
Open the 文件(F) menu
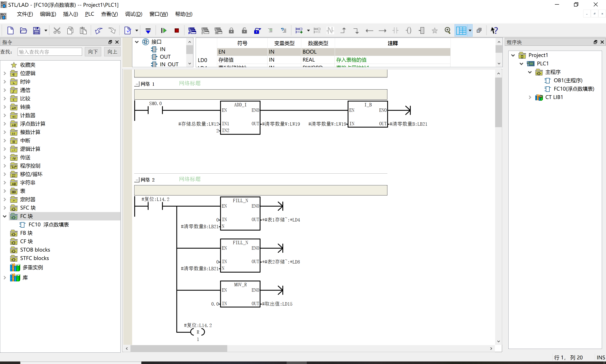[x=25, y=14]
